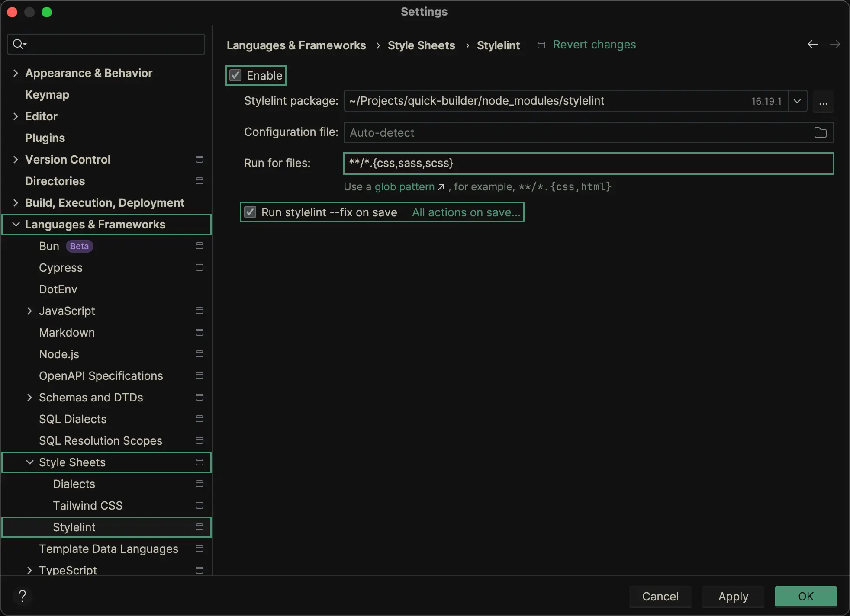The height and width of the screenshot is (616, 850).
Task: Select the Node.js settings page
Action: pos(59,354)
